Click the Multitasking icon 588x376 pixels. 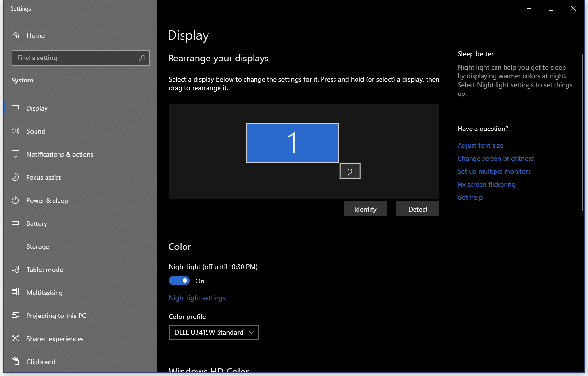tap(15, 293)
